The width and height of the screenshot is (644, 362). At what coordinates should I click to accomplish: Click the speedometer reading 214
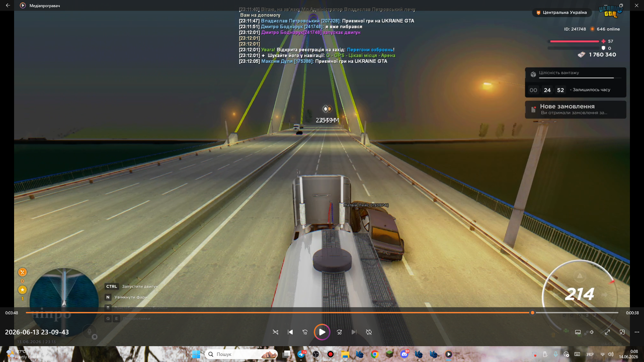point(580,294)
